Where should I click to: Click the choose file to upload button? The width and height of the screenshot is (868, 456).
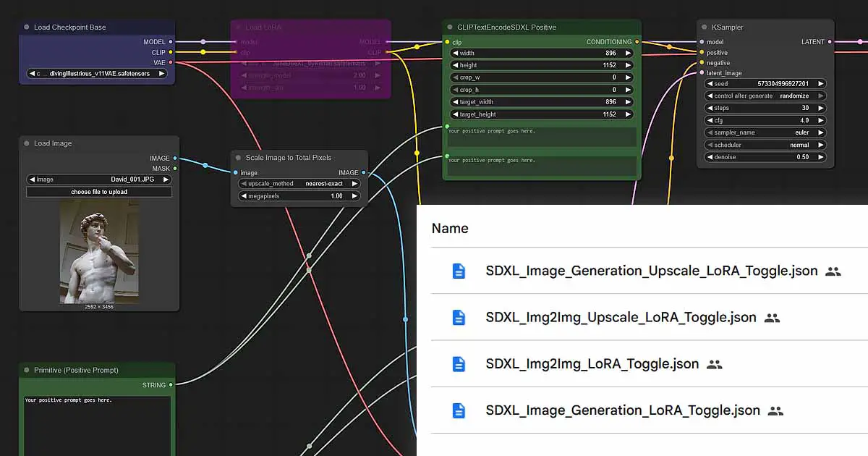pos(98,191)
